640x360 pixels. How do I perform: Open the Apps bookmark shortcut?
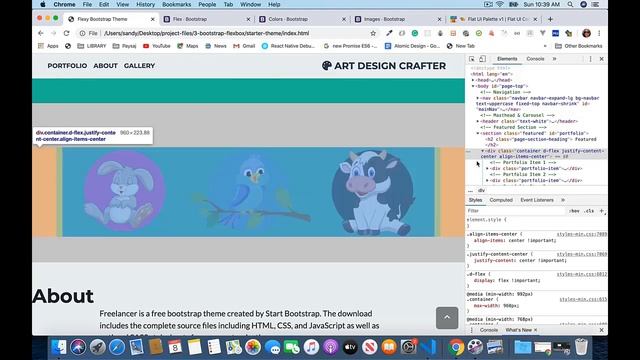pyautogui.click(x=48, y=46)
